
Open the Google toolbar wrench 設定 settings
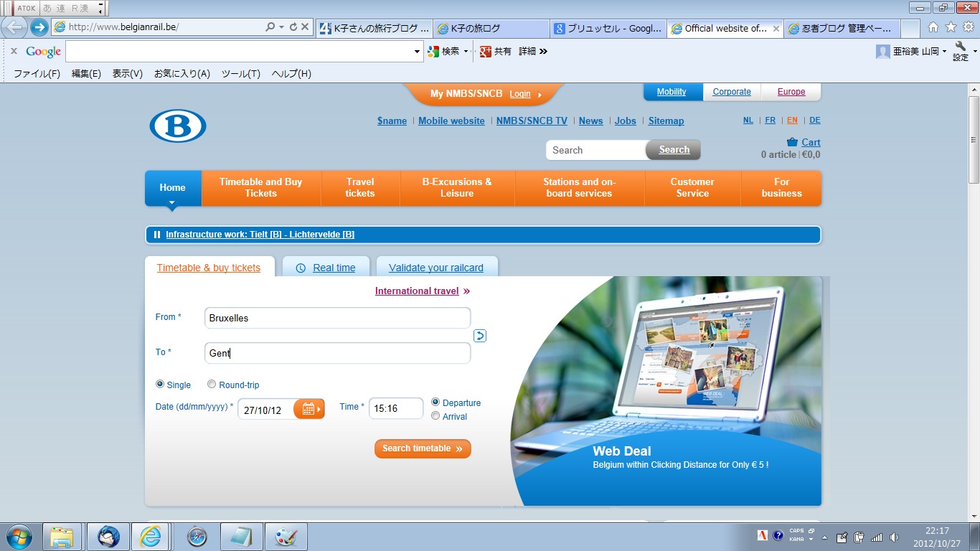click(x=961, y=51)
